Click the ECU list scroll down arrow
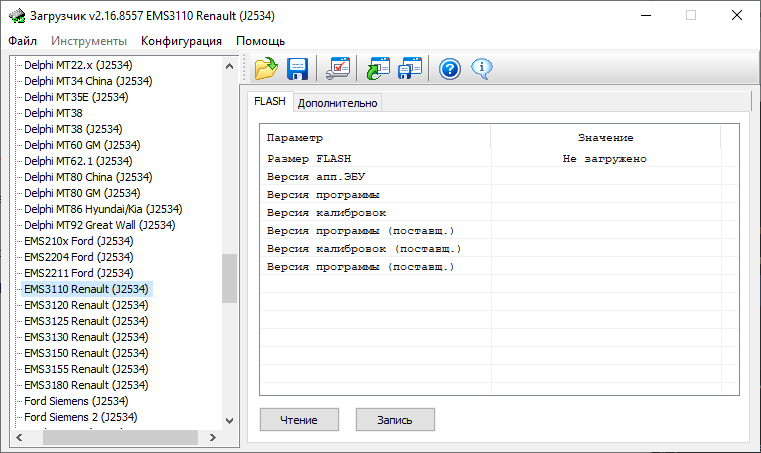Viewport: 761px width, 453px height. pyautogui.click(x=230, y=421)
